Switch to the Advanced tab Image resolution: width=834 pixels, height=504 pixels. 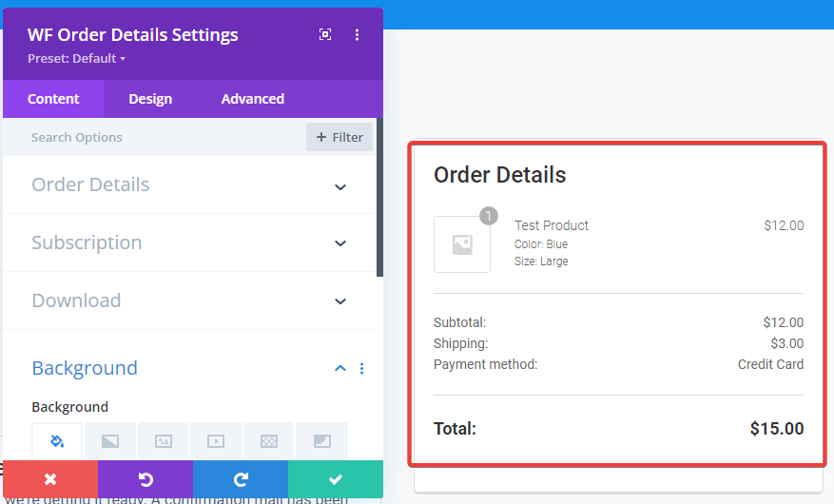tap(253, 99)
